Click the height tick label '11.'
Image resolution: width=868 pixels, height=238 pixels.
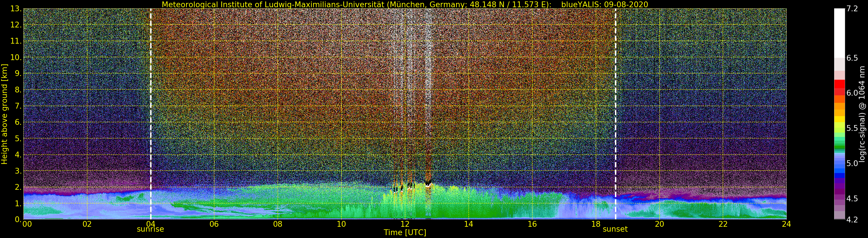[16, 41]
